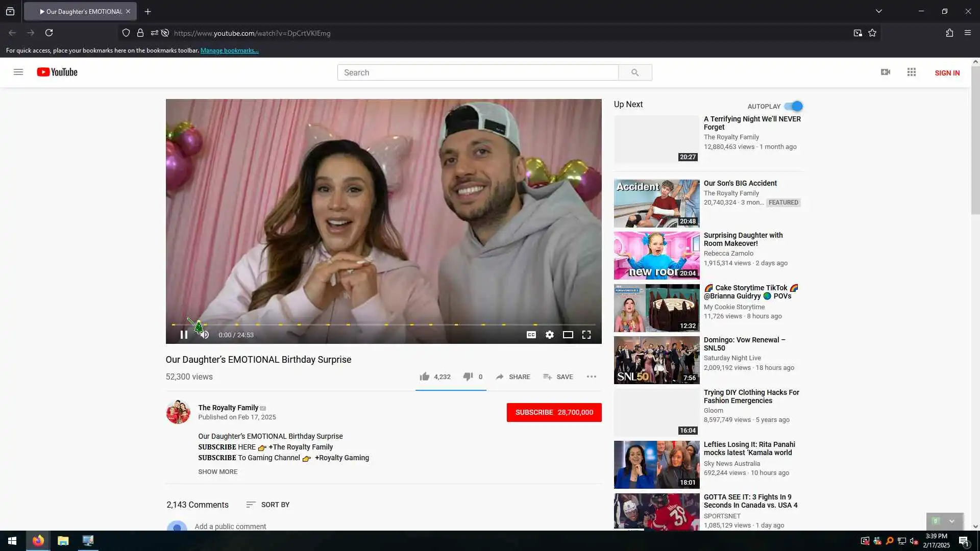Open YouTube apps grid icon
The width and height of the screenshot is (980, 551).
(x=911, y=72)
